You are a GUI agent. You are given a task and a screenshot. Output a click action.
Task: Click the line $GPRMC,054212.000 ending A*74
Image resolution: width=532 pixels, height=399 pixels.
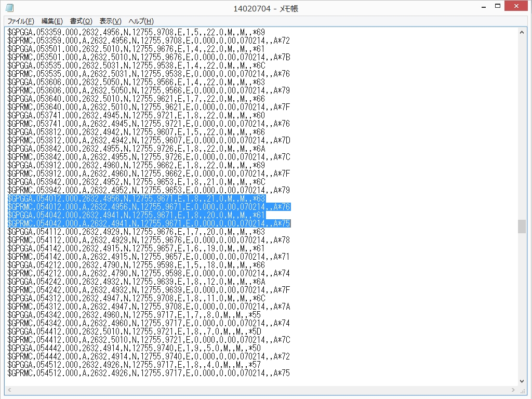[x=149, y=273]
